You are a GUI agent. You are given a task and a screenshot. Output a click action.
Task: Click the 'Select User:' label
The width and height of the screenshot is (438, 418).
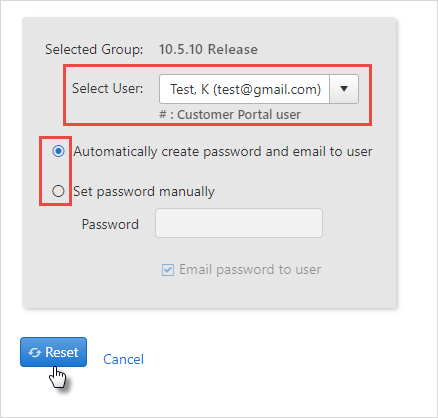pyautogui.click(x=107, y=89)
